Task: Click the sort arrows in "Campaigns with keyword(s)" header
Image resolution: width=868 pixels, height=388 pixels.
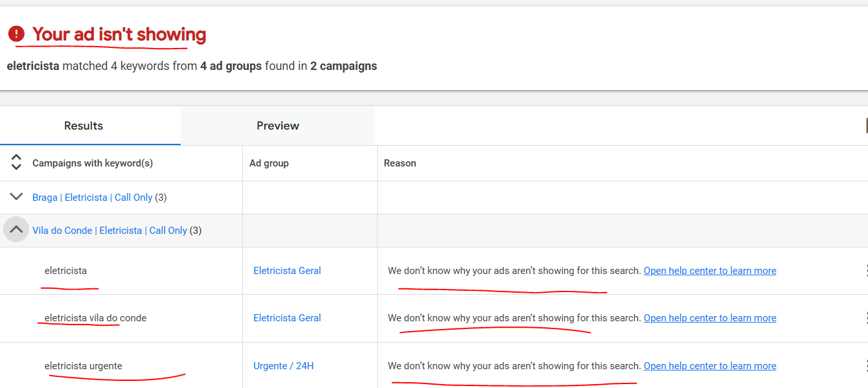Action: point(16,163)
